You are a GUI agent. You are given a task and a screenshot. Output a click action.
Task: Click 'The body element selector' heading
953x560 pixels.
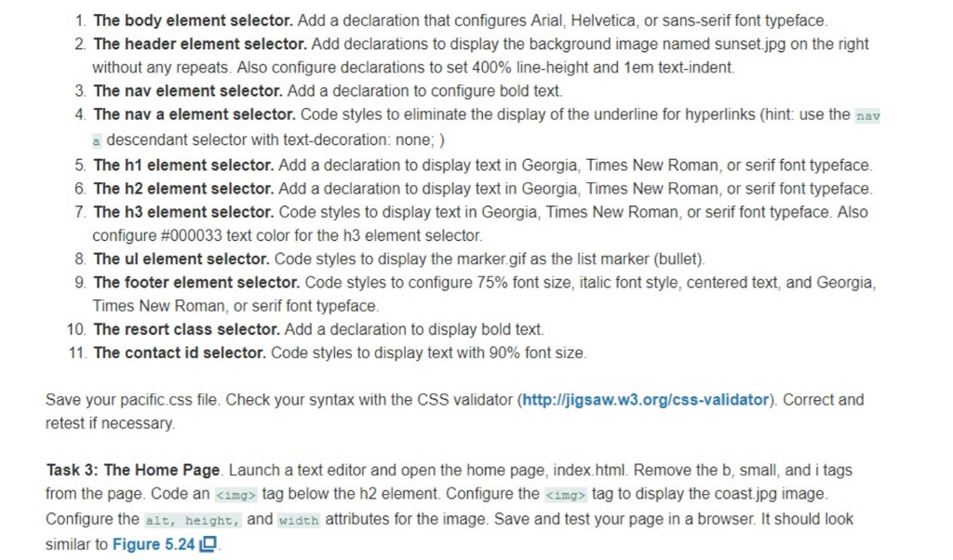pyautogui.click(x=193, y=20)
